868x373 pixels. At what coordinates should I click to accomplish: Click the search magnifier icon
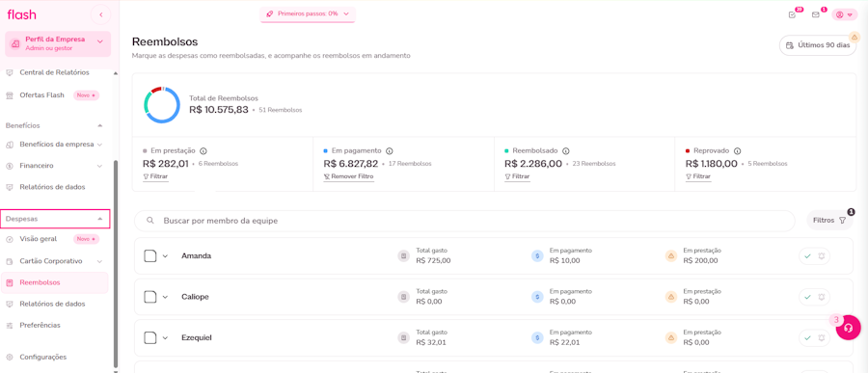pyautogui.click(x=150, y=221)
